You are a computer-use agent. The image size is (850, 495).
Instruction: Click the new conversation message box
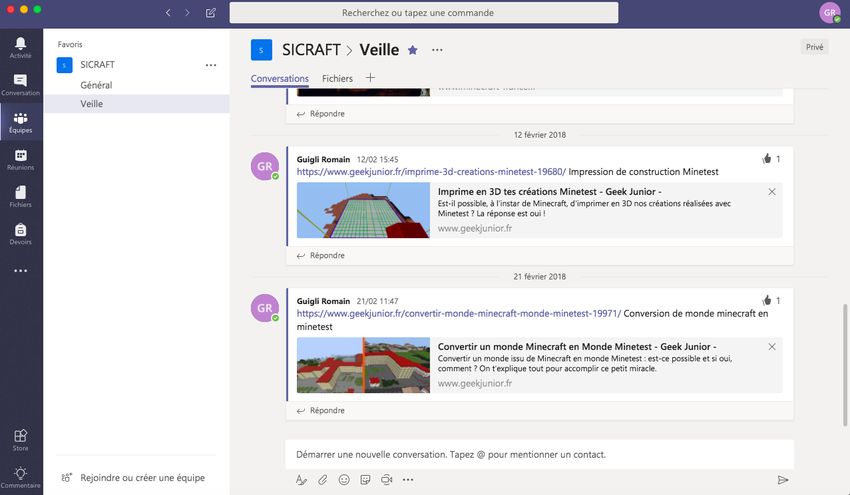click(x=539, y=454)
